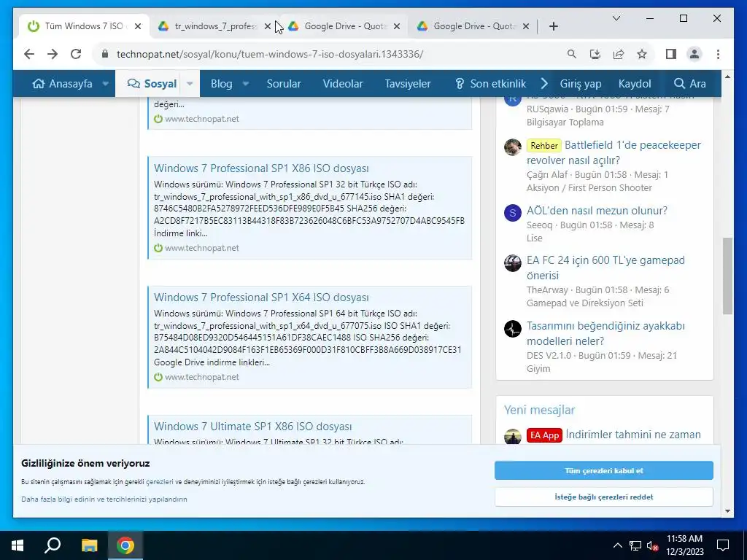Expand the Anasayfa dropdown arrow
Image resolution: width=747 pixels, height=560 pixels.
(106, 84)
